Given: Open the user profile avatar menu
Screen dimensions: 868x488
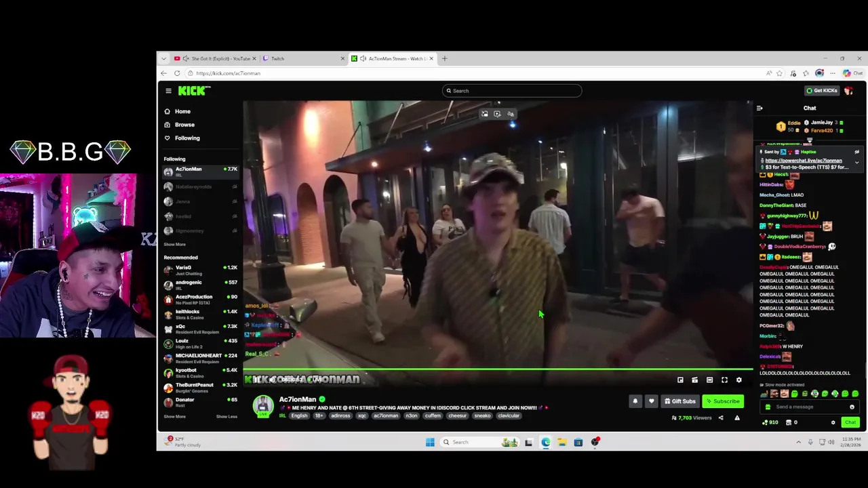Looking at the screenshot, I should pyautogui.click(x=849, y=91).
